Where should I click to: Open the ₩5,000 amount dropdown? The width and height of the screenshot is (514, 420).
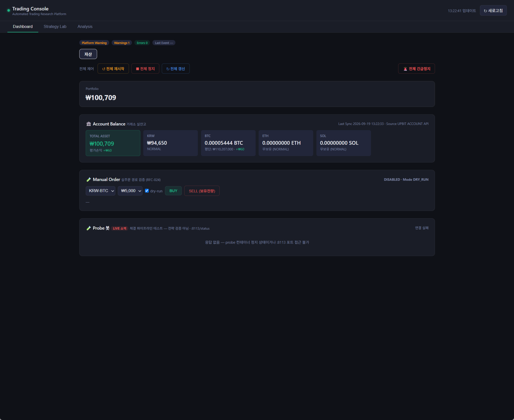[130, 191]
